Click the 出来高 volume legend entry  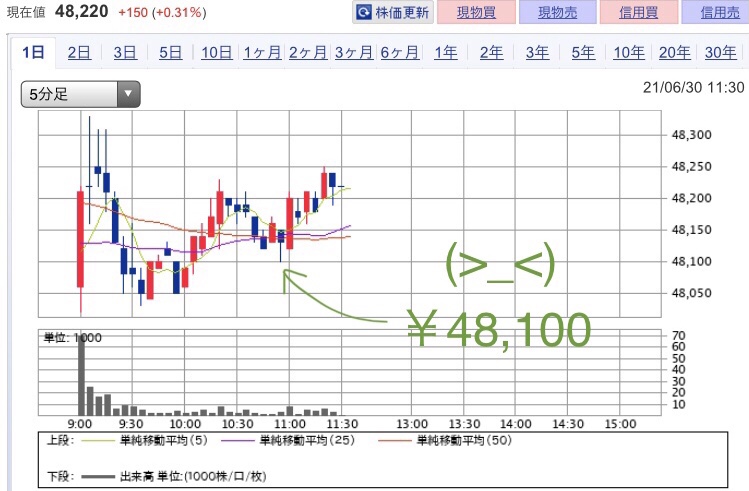point(174,476)
